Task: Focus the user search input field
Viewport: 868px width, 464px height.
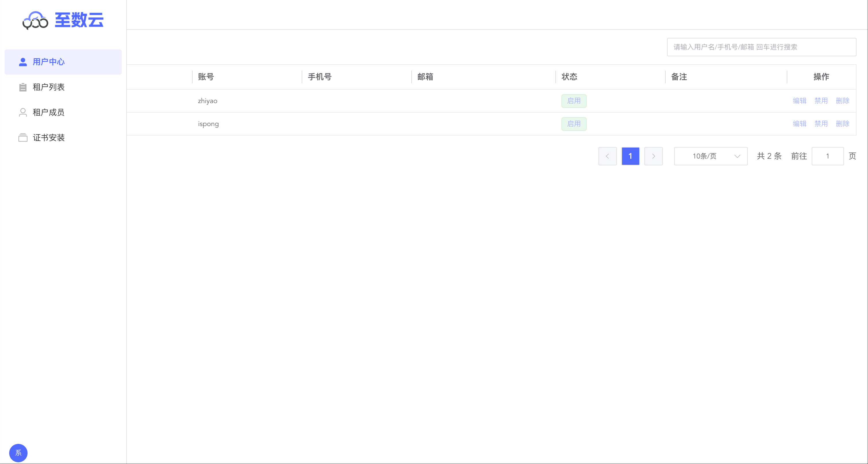Action: pos(761,47)
